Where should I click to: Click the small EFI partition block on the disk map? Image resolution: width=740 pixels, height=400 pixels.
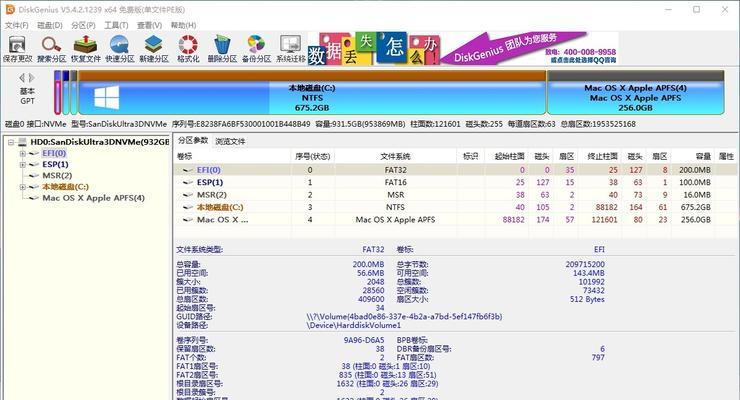coord(58,93)
